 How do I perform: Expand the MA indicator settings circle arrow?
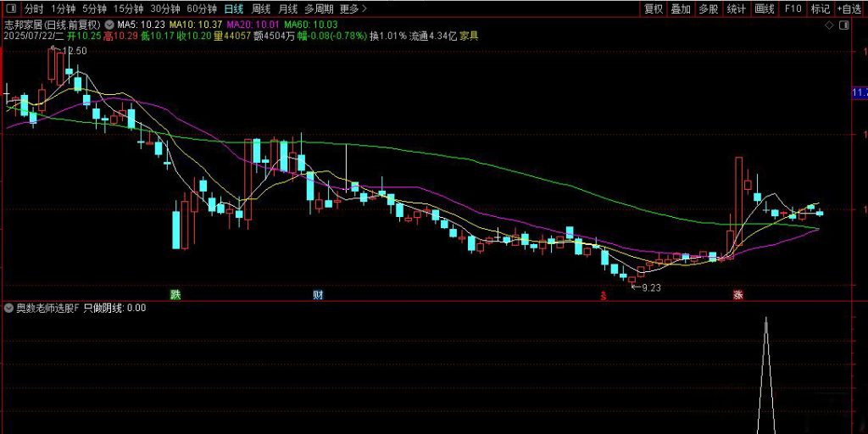(109, 25)
